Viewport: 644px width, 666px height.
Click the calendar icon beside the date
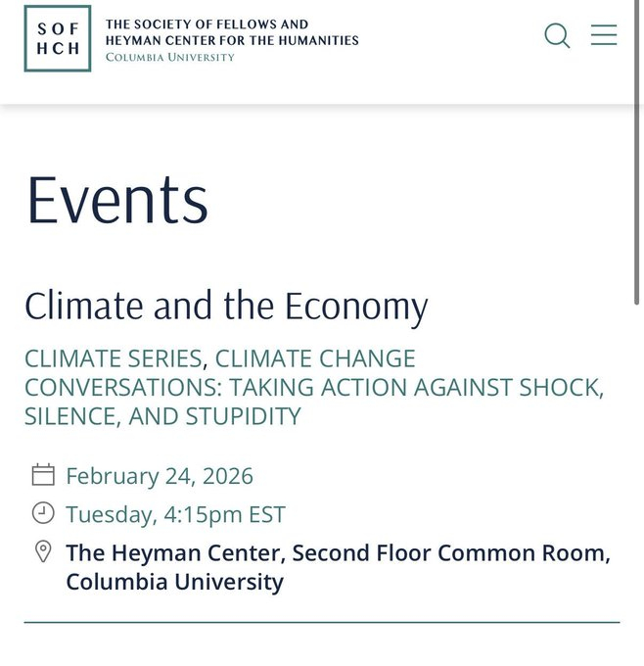(43, 476)
